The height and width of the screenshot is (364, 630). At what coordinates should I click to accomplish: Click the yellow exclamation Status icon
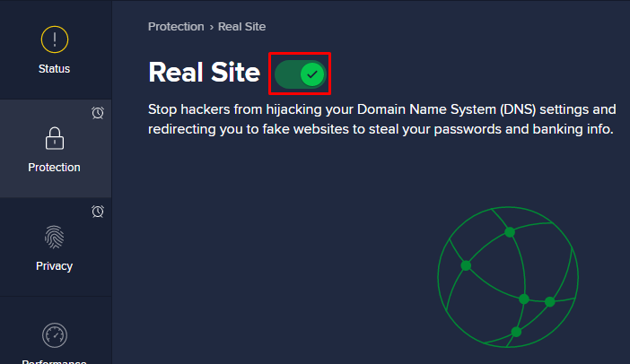tap(55, 39)
